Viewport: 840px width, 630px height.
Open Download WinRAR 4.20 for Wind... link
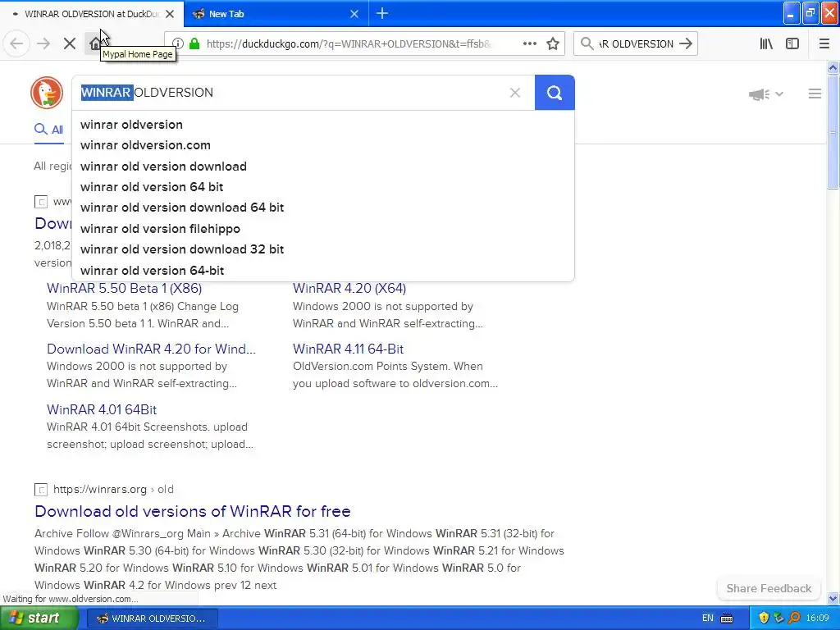151,349
